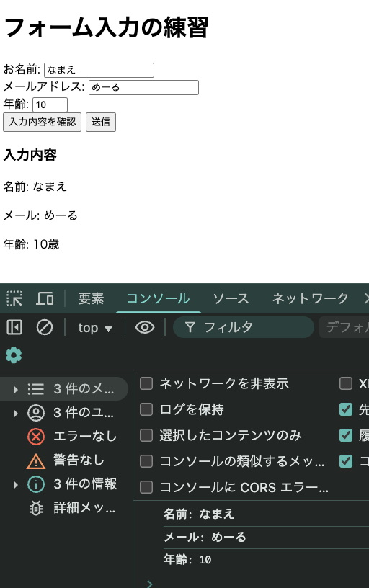Uncheck the checked box in 選択したコンテンツのみ row
Viewport: 369px width, 588px height.
point(346,435)
